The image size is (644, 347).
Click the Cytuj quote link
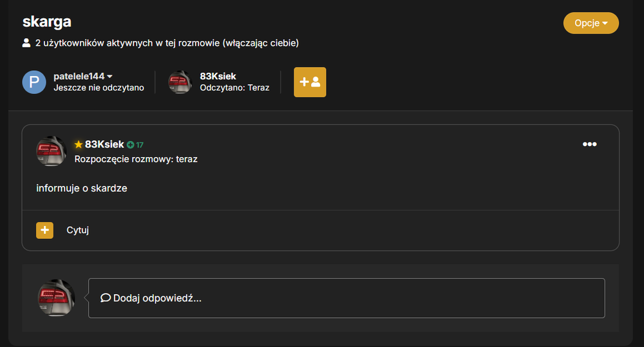click(x=78, y=230)
